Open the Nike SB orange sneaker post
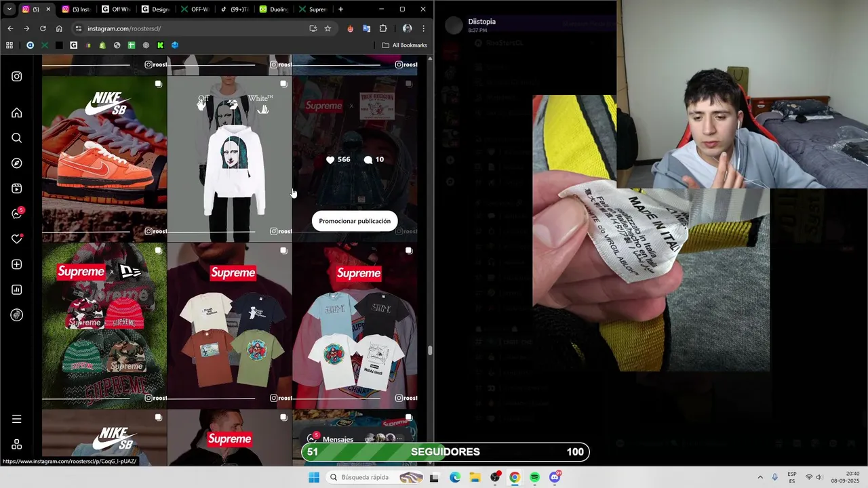The width and height of the screenshot is (868, 488). (x=104, y=159)
